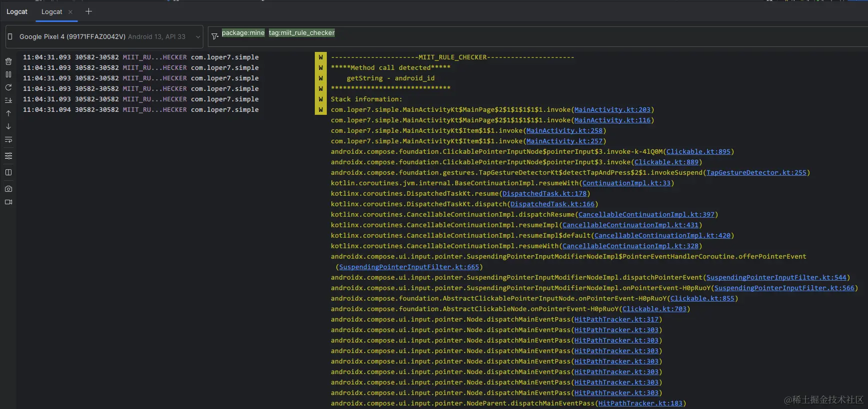Open the Clickable.kt:855 link
868x409 pixels.
(702, 298)
